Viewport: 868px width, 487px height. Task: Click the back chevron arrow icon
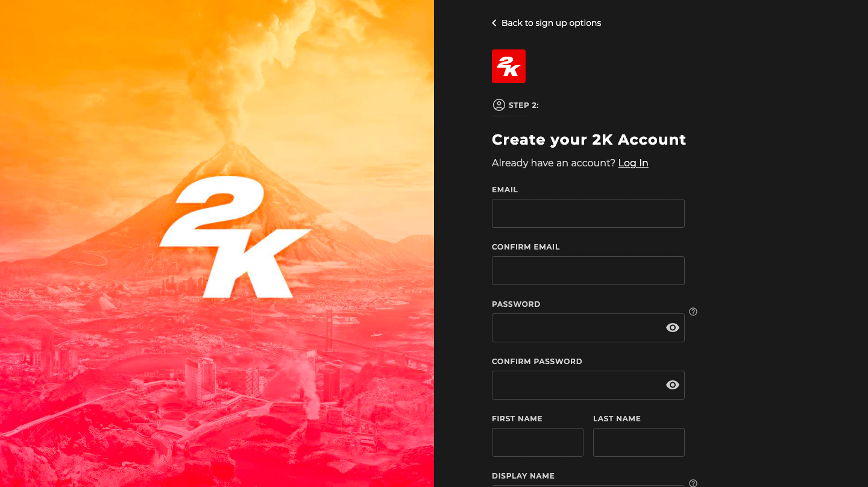494,23
